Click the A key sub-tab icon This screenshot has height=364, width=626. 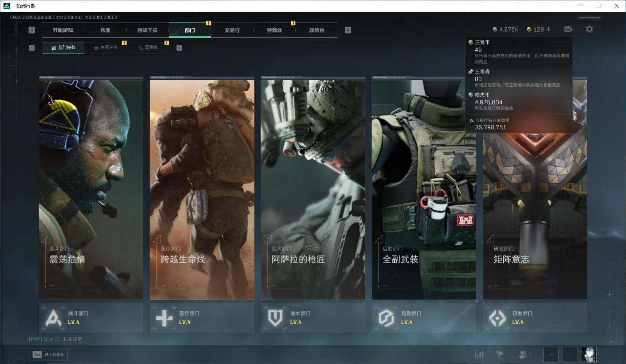coord(32,48)
